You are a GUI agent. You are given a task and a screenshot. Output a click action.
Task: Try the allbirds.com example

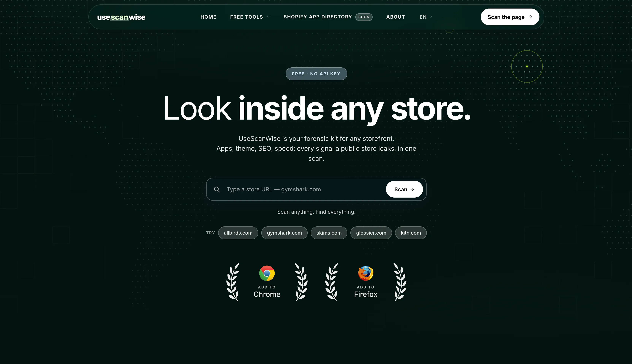tap(238, 233)
